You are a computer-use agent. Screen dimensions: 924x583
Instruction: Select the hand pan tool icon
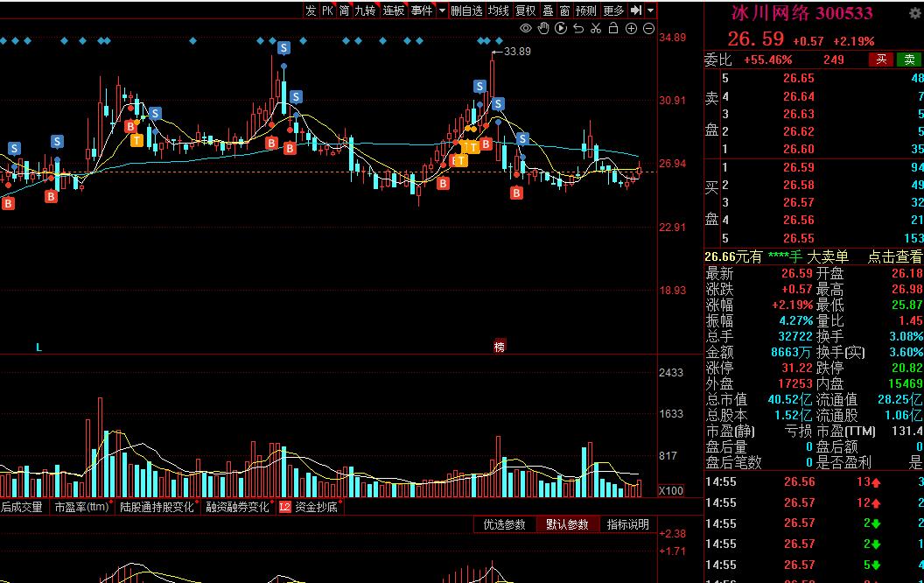(543, 28)
